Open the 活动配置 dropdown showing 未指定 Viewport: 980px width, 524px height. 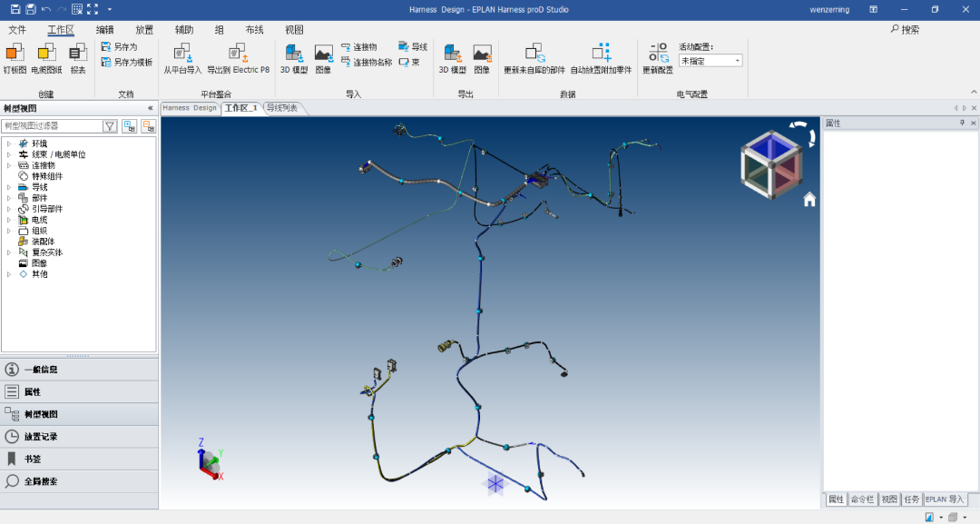pyautogui.click(x=710, y=61)
